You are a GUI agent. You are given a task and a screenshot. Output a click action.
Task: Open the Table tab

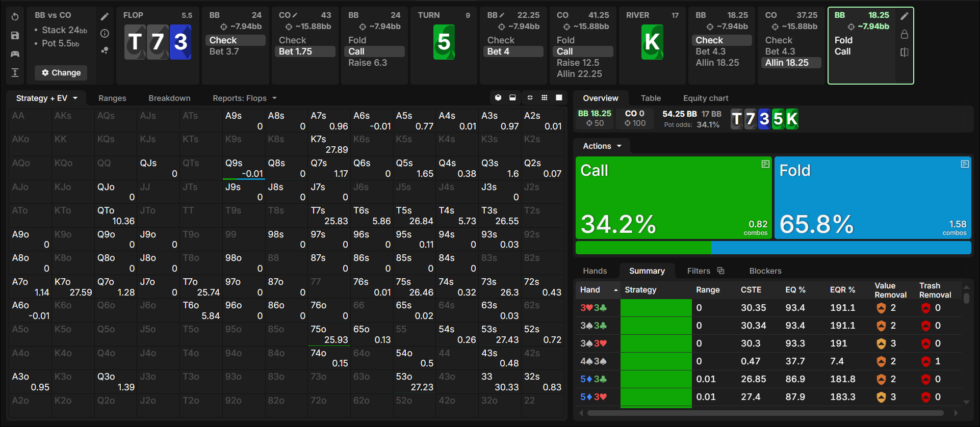(651, 98)
